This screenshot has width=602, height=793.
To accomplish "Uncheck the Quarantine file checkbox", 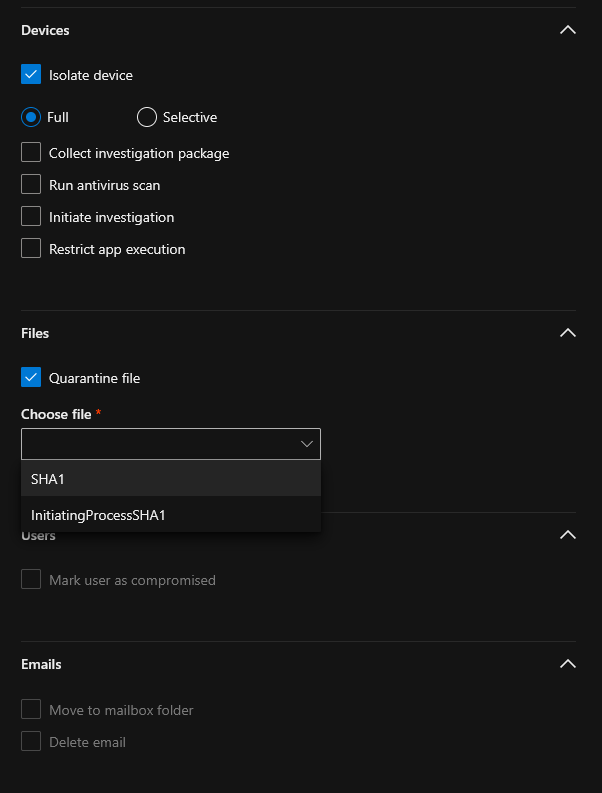I will point(31,378).
